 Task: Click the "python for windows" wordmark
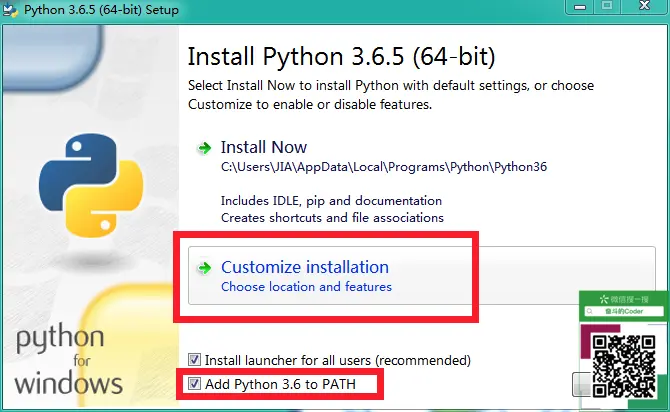[x=69, y=360]
